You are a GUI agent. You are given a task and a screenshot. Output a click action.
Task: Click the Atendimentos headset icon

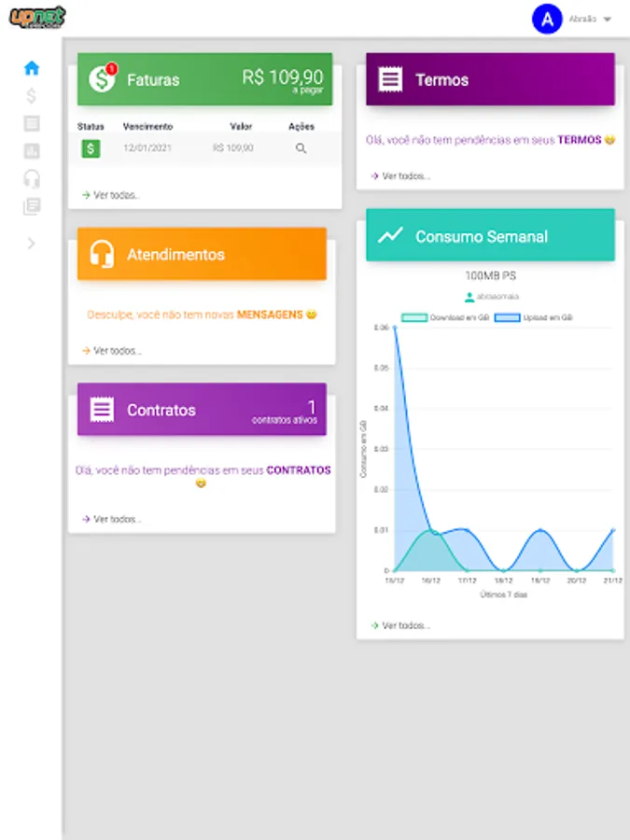coord(102,253)
